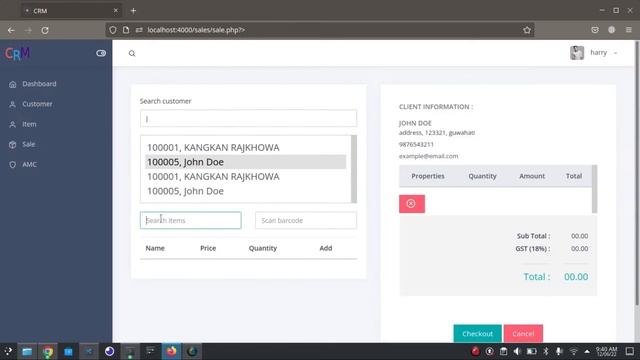640x360 pixels.
Task: Reload the page with refresh icon
Action: pos(45,30)
